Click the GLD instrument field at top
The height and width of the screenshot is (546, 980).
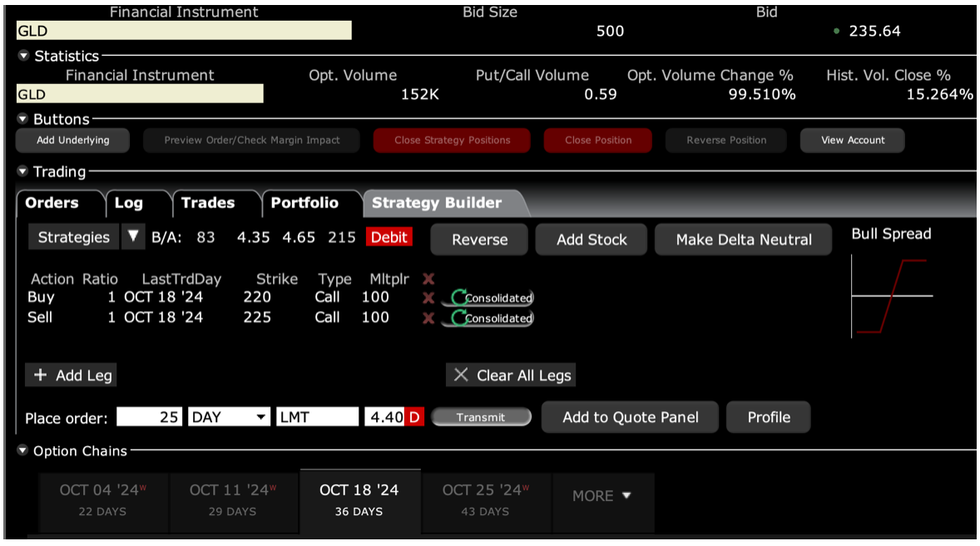coord(184,31)
